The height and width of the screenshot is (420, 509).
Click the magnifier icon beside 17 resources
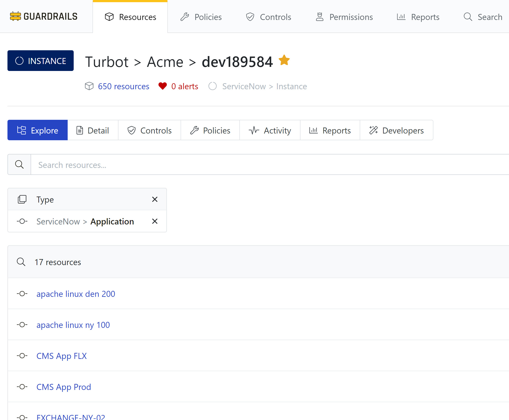[x=21, y=262]
